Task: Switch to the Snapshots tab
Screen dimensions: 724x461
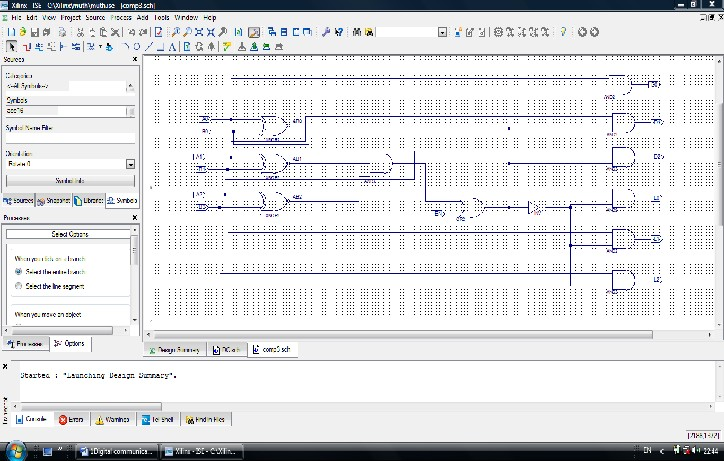Action: pyautogui.click(x=54, y=200)
